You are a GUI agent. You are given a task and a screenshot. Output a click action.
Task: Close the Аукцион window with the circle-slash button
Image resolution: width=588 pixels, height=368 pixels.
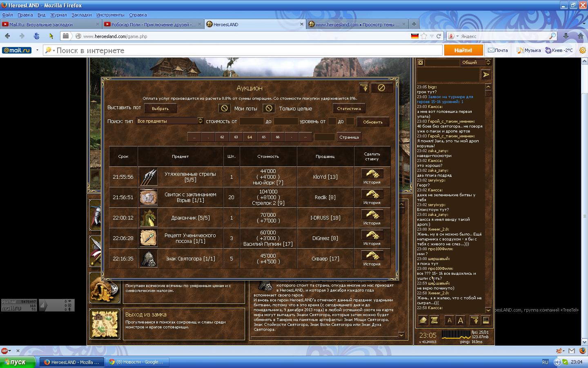click(381, 88)
